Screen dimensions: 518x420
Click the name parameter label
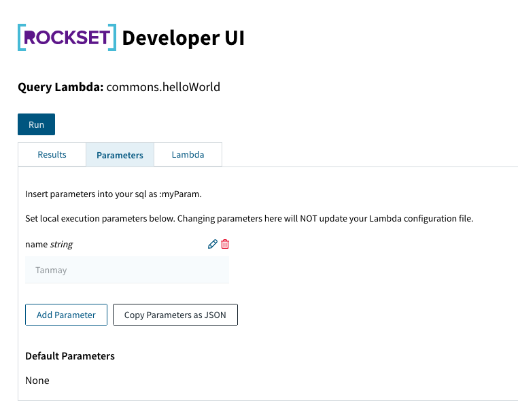click(36, 245)
